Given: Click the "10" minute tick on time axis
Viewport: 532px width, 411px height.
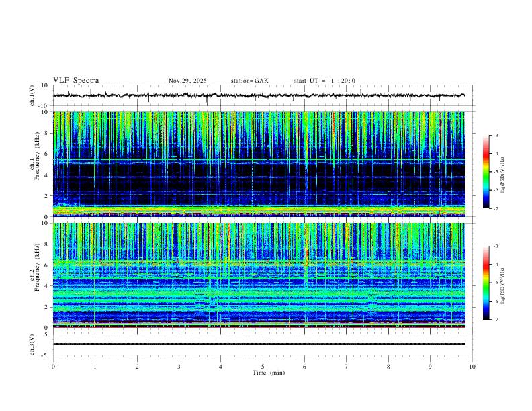Looking at the screenshot, I should pos(472,367).
